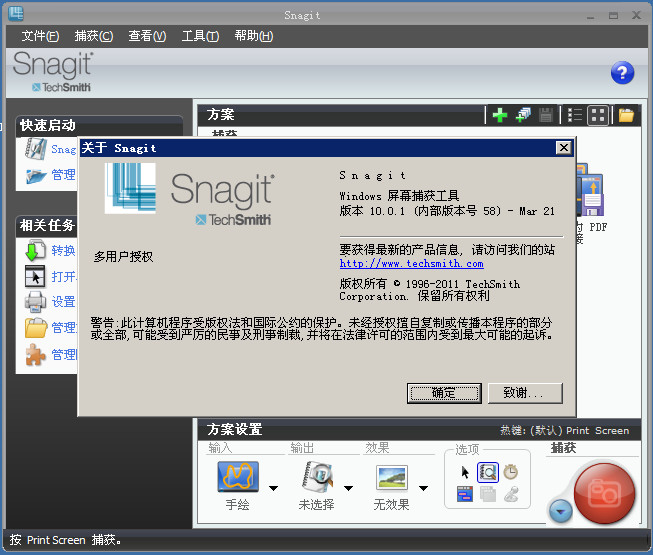Image resolution: width=653 pixels, height=555 pixels.
Task: Expand the 效果 dropdown arrow
Action: [424, 488]
